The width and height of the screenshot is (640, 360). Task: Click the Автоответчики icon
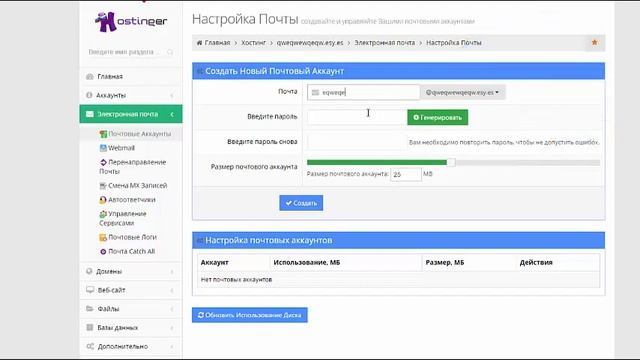point(103,200)
